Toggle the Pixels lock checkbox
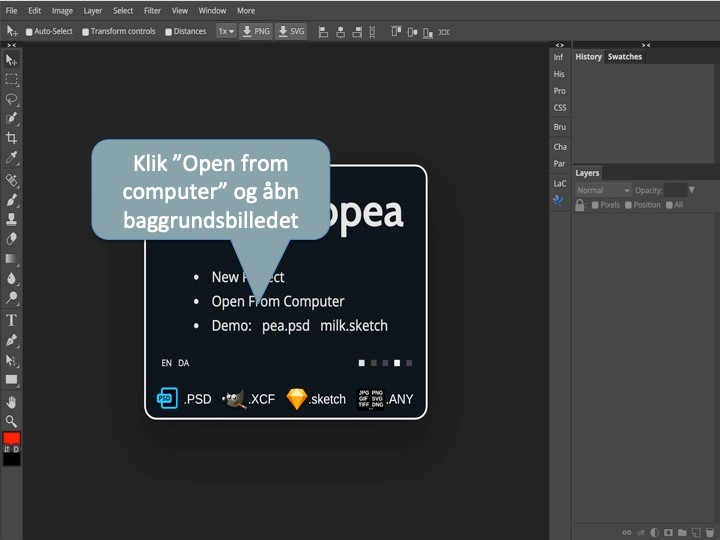This screenshot has height=540, width=720. [595, 205]
